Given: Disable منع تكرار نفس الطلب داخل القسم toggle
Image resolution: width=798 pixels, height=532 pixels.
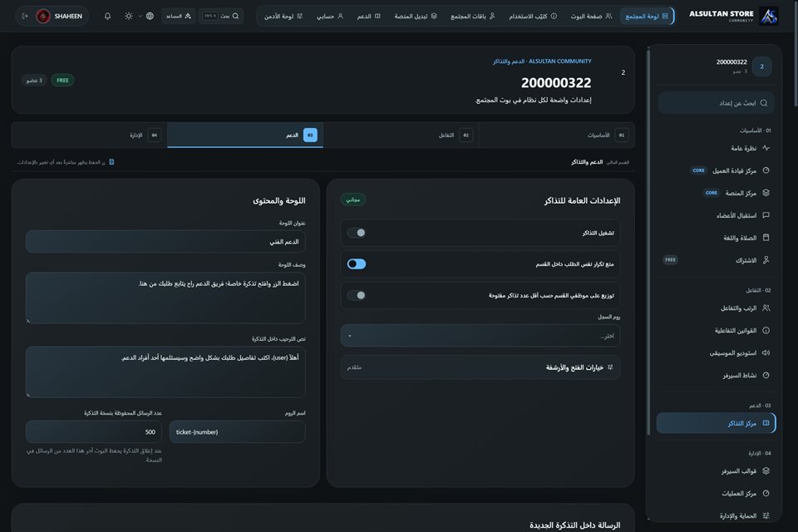Looking at the screenshot, I should click(357, 264).
